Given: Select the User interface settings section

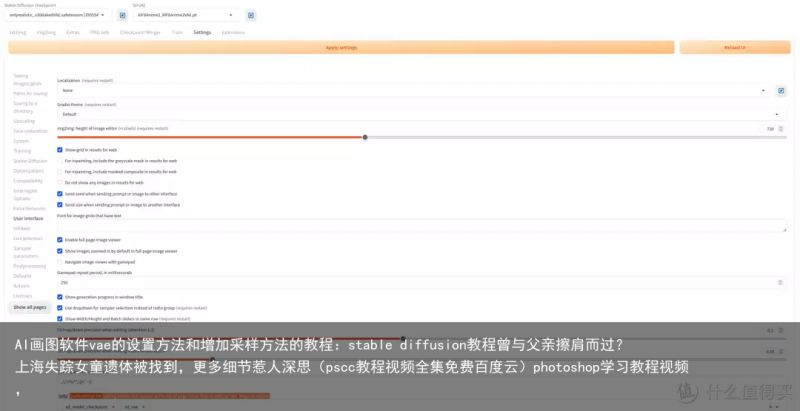Looking at the screenshot, I should [x=28, y=218].
